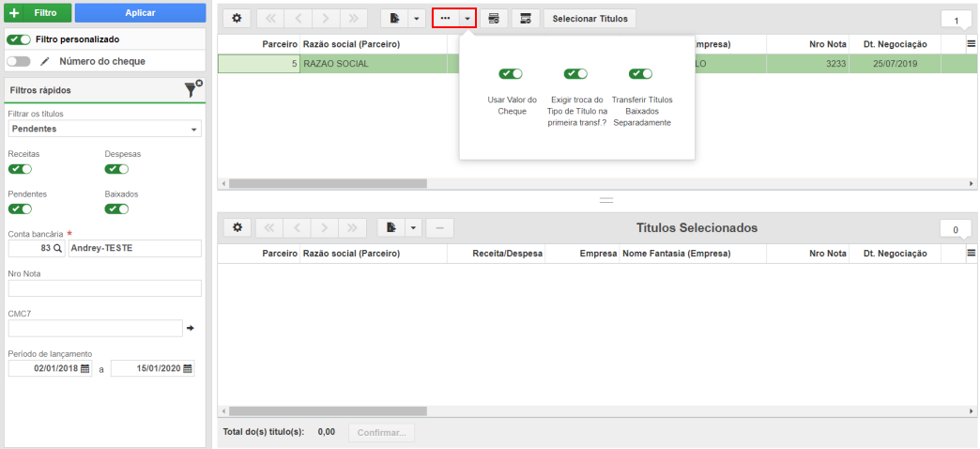Expand Títulos Selecionados export dropdown arrow
This screenshot has width=980, height=449.
[x=414, y=227]
